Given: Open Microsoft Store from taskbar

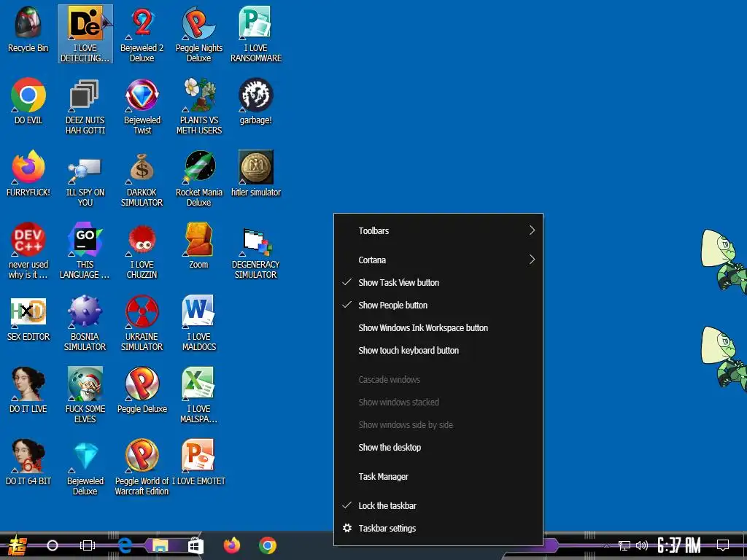Looking at the screenshot, I should pos(196,545).
